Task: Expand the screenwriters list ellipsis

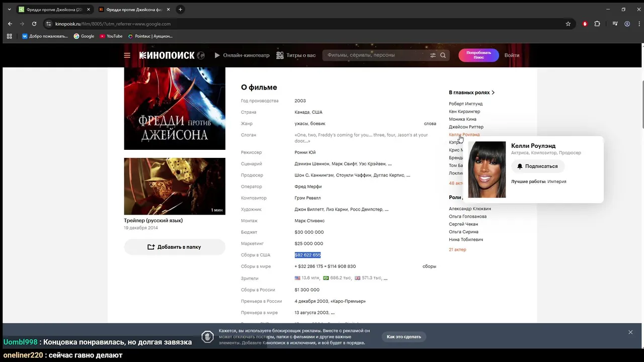Action: (390, 164)
